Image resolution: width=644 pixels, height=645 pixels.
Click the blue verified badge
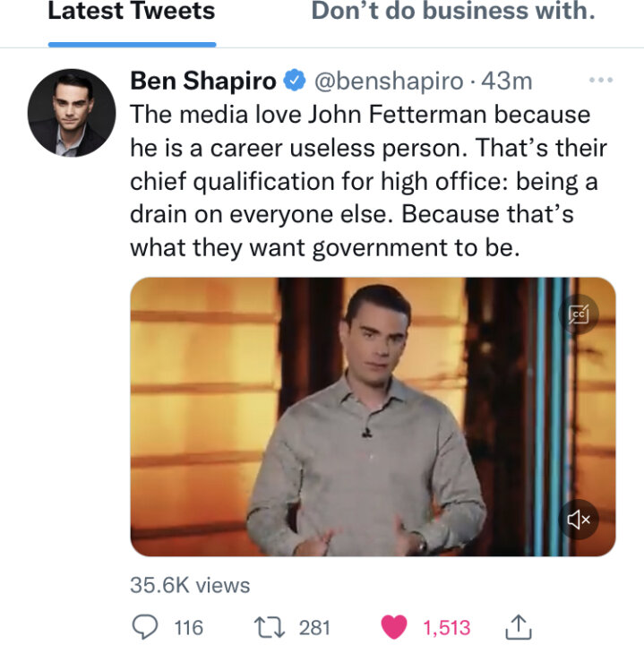[x=295, y=81]
